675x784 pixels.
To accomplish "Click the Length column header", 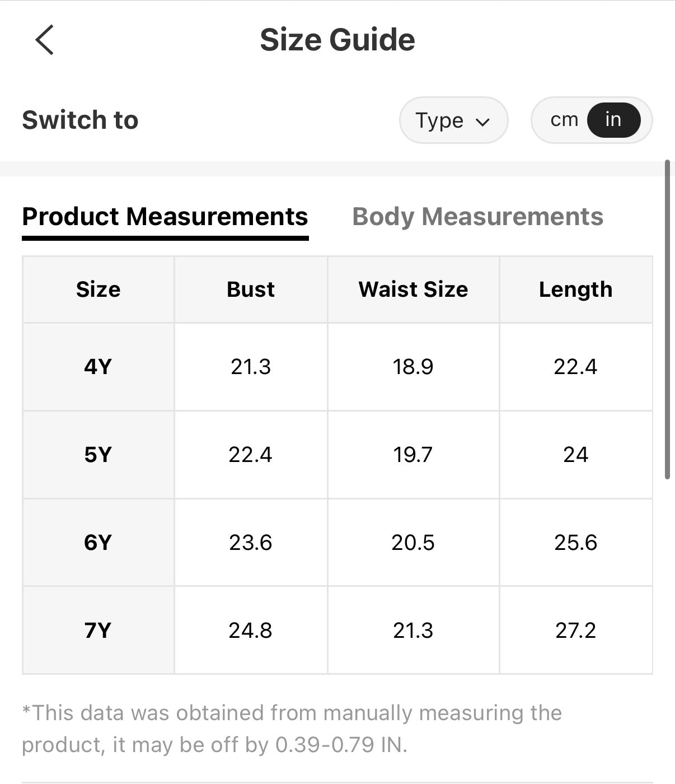I will click(575, 290).
